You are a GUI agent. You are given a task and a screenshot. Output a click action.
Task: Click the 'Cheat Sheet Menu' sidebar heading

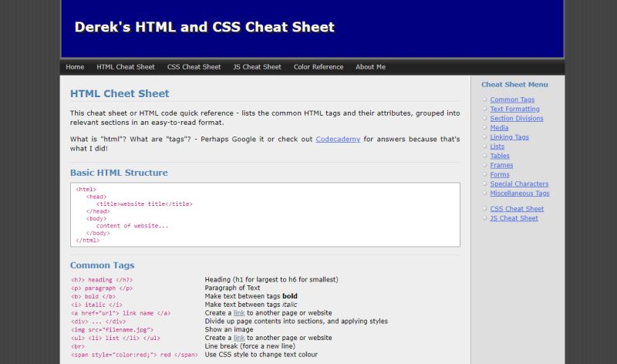pyautogui.click(x=514, y=85)
